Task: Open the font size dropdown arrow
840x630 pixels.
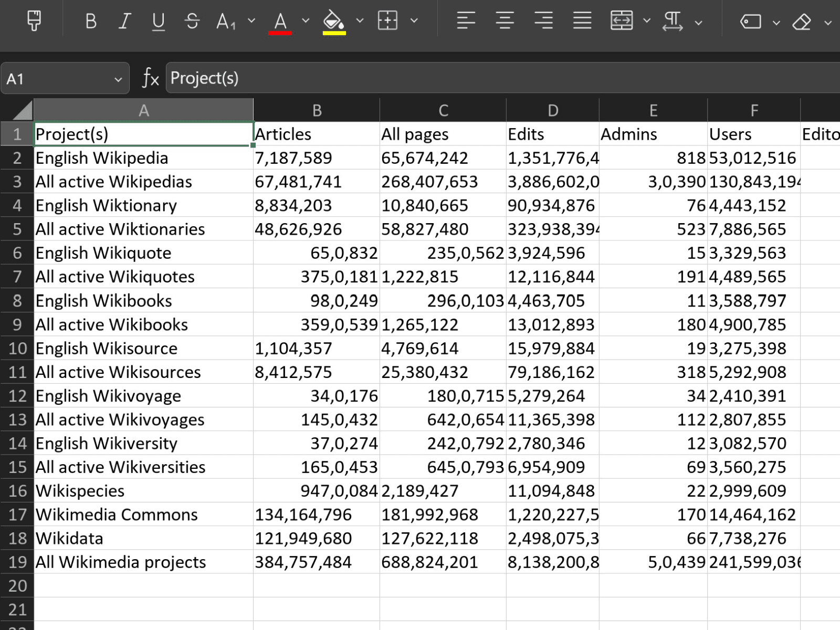Action: 251,21
